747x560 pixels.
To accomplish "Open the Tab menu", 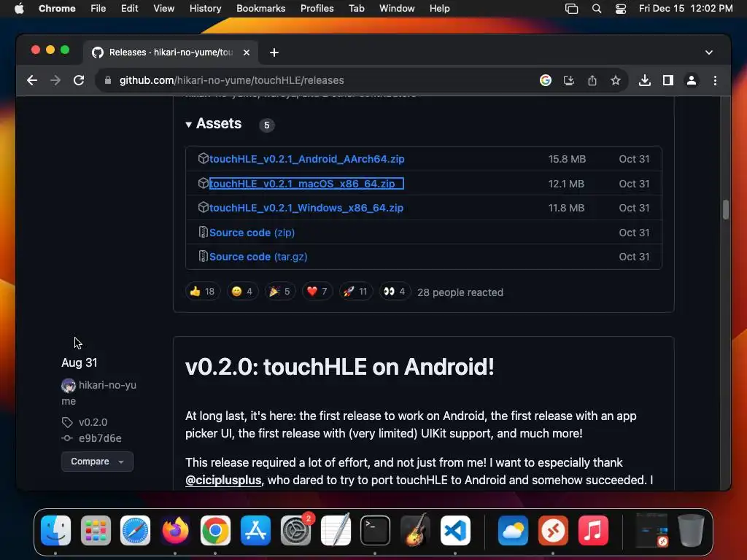I will pos(356,9).
